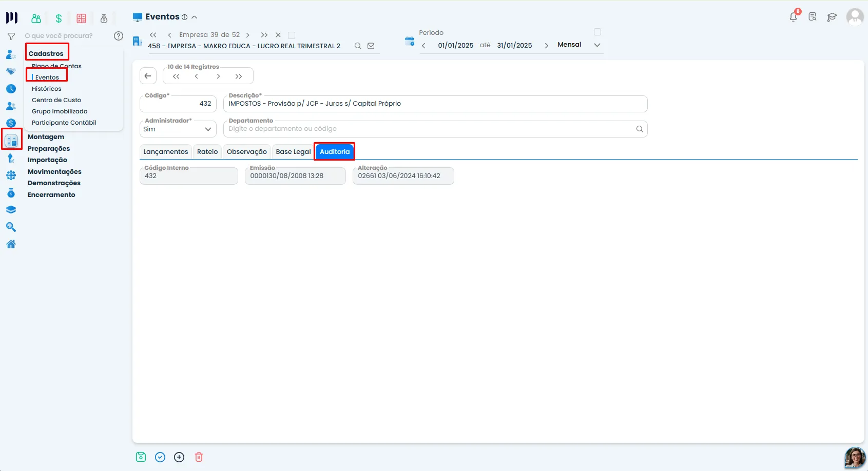The width and height of the screenshot is (868, 471).
Task: Open the Mensal period dropdown
Action: coord(579,45)
